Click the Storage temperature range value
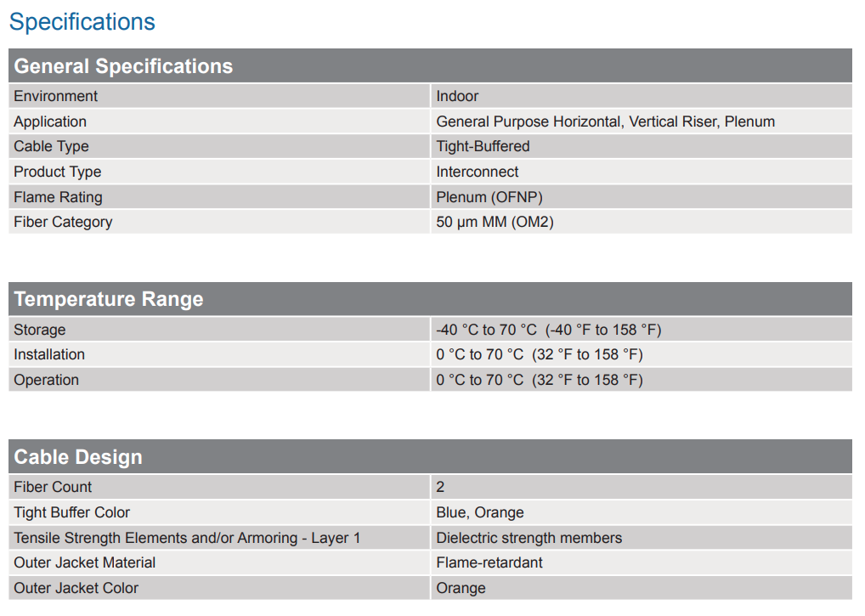This screenshot has width=865, height=616. click(548, 330)
